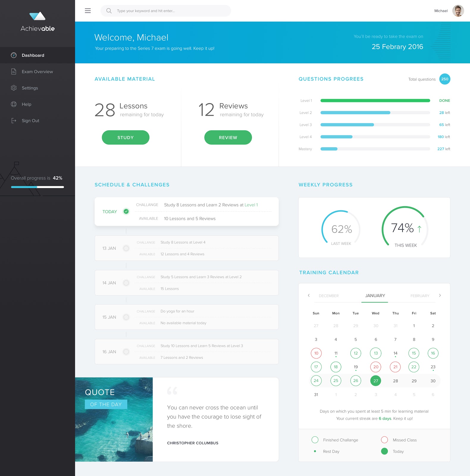Click the Settings gear icon
The width and height of the screenshot is (470, 476).
pos(14,88)
